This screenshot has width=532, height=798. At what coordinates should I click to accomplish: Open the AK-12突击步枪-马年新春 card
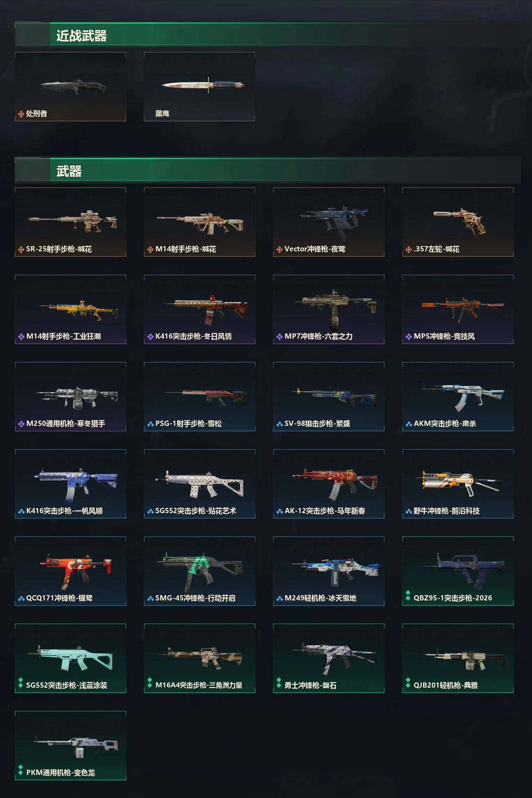328,484
